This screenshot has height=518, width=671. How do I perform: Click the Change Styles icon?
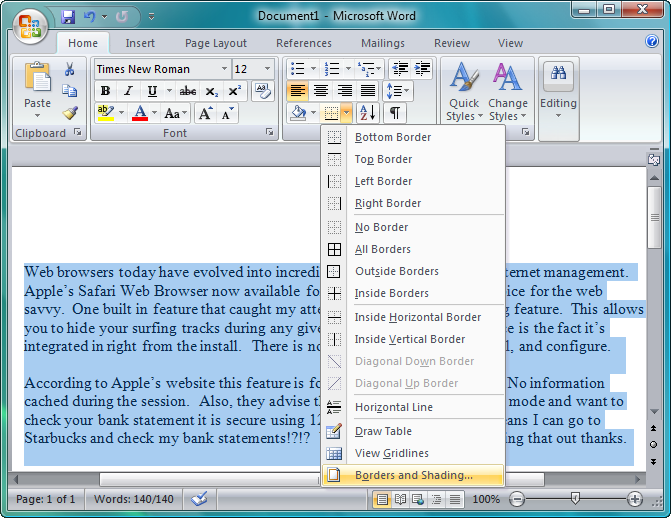508,77
